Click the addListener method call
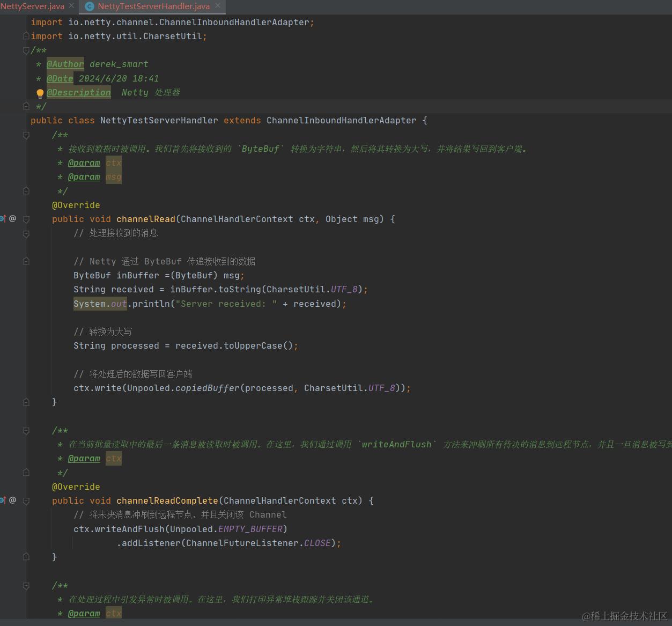 pos(151,543)
